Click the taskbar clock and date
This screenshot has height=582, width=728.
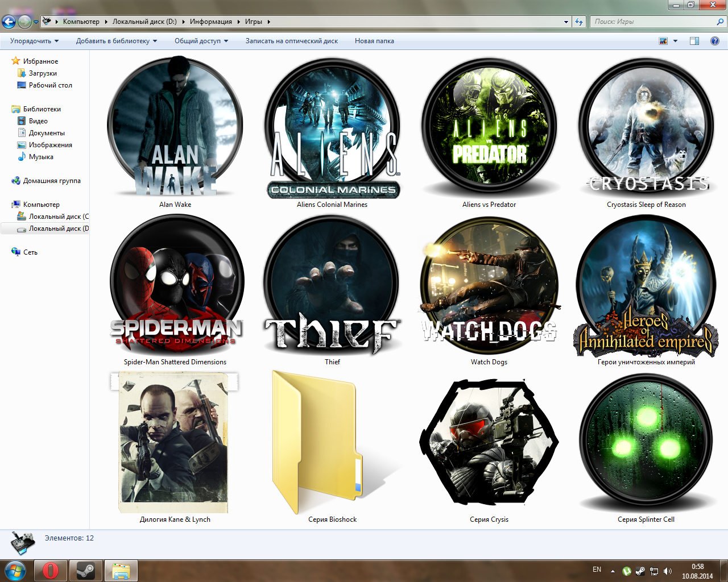tap(697, 571)
